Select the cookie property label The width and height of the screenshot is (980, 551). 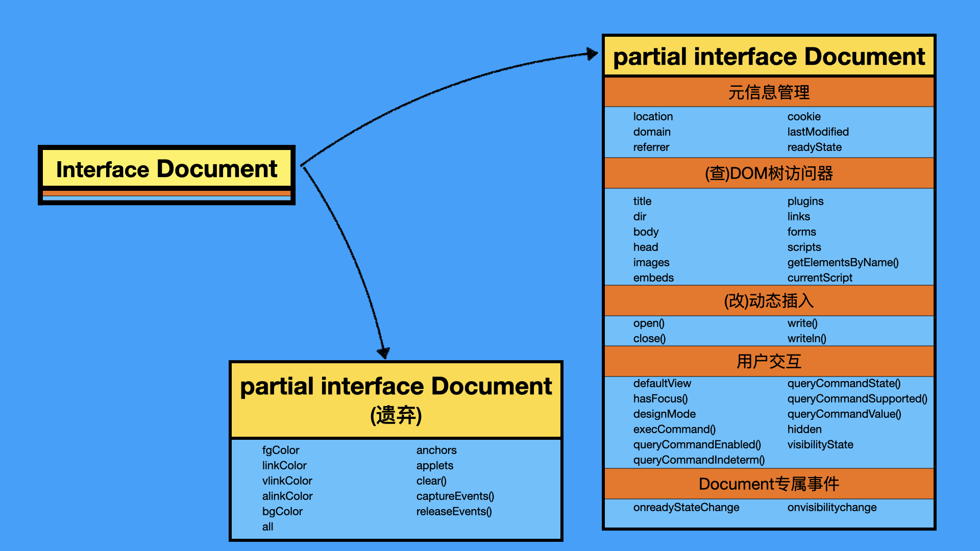(x=802, y=116)
